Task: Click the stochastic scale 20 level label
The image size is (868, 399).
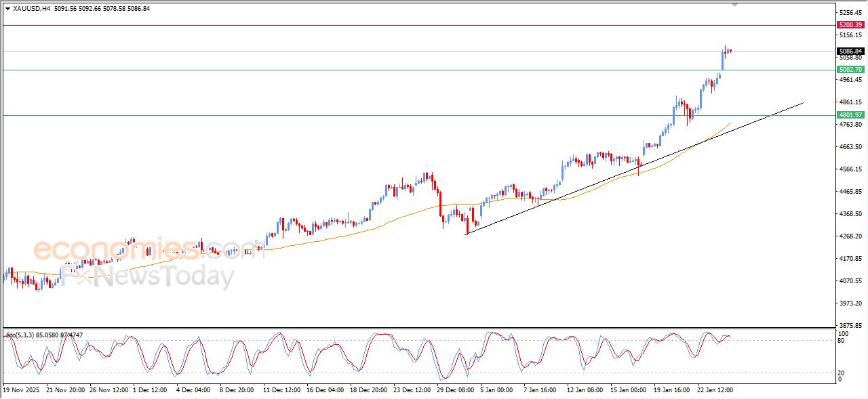Action: tap(843, 373)
